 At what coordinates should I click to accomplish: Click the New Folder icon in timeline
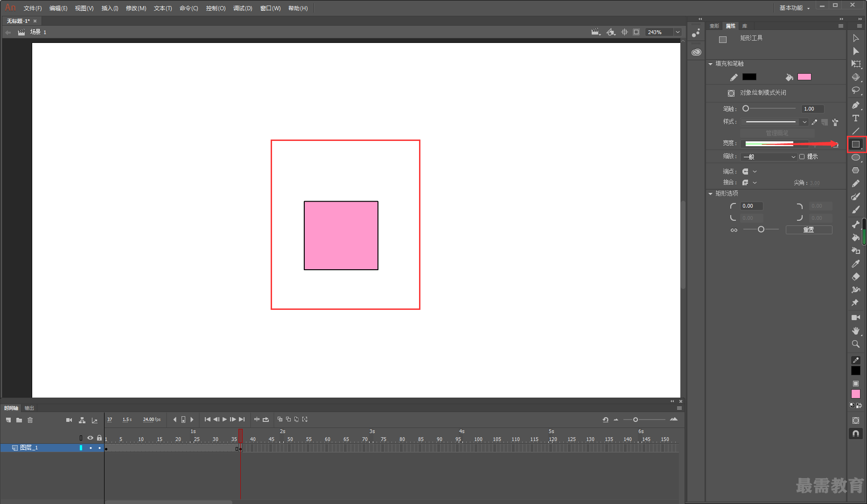click(19, 420)
